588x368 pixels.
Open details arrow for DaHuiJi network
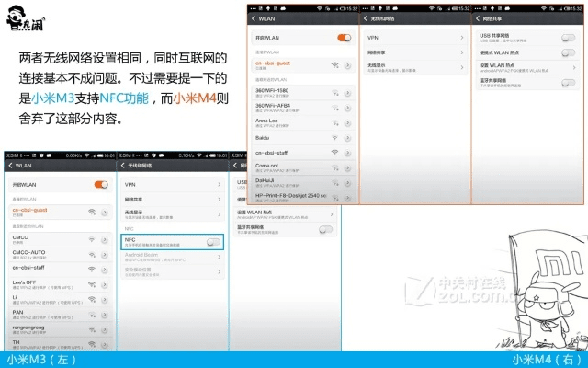click(347, 183)
